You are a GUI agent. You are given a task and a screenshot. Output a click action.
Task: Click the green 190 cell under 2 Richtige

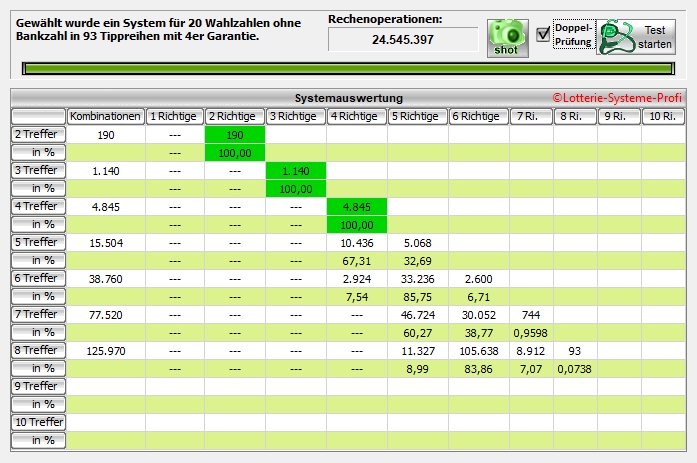235,134
